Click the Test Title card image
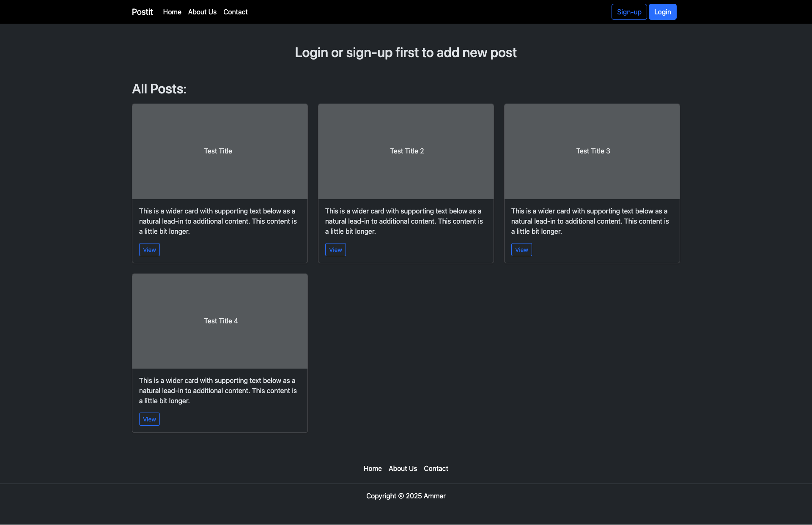 [219, 151]
